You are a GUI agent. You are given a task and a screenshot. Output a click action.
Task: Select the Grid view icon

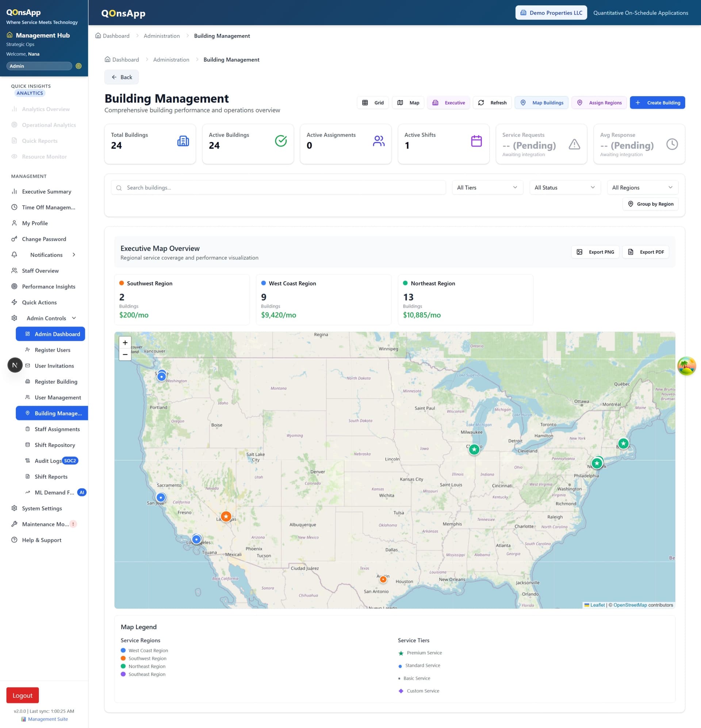(373, 103)
